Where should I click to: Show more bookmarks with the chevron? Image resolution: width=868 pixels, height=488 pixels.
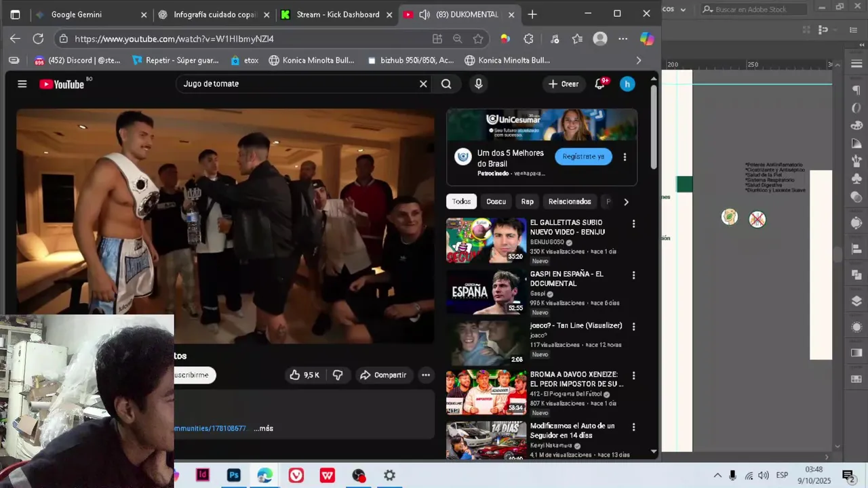pos(638,60)
